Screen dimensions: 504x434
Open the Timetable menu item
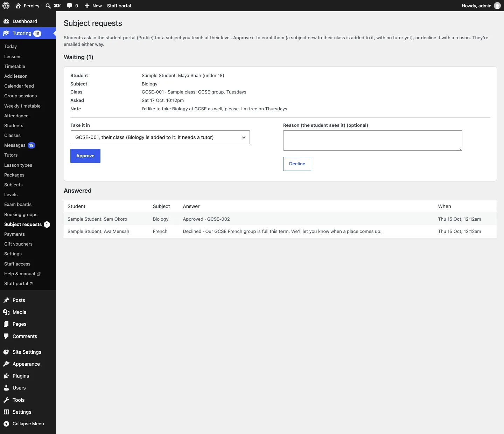point(15,66)
